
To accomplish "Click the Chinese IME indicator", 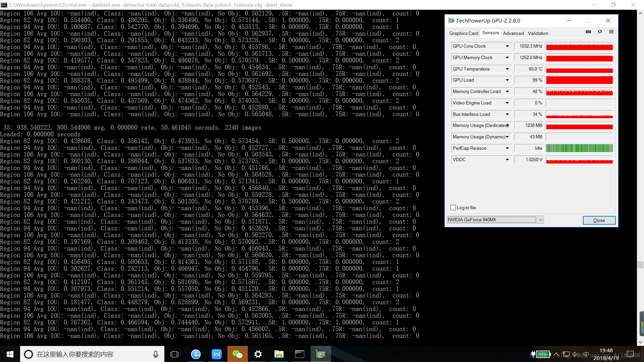I will pos(586,354).
